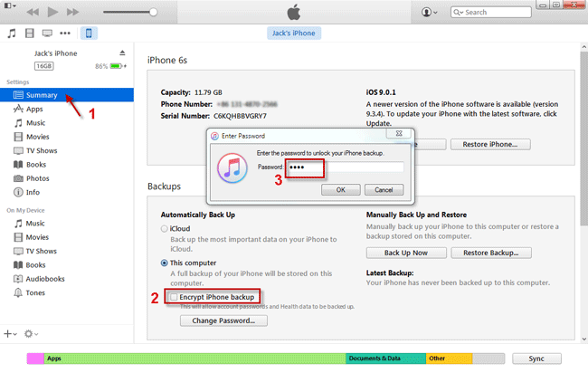Click the 16GB capacity badge

point(44,66)
